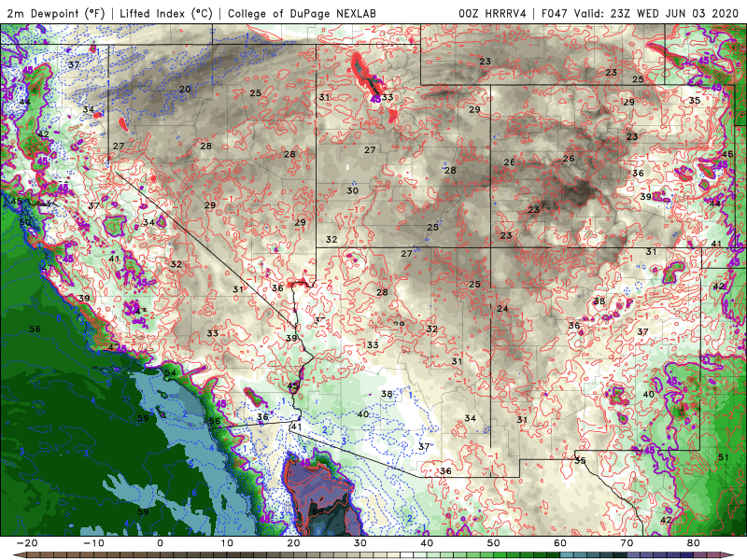
Task: Click the dewpoint value 69 on the map
Action: tap(317, 511)
